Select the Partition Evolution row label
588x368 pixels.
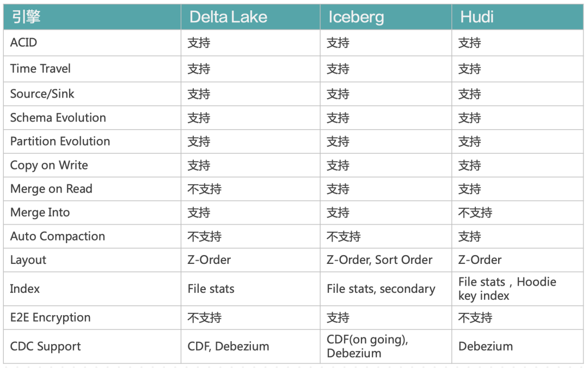(x=60, y=141)
